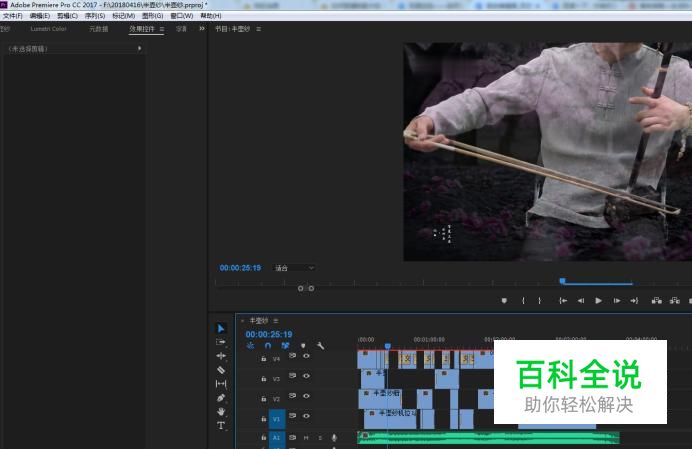Image resolution: width=692 pixels, height=449 pixels.
Task: Toggle sync lock on A1 track
Action: click(292, 438)
